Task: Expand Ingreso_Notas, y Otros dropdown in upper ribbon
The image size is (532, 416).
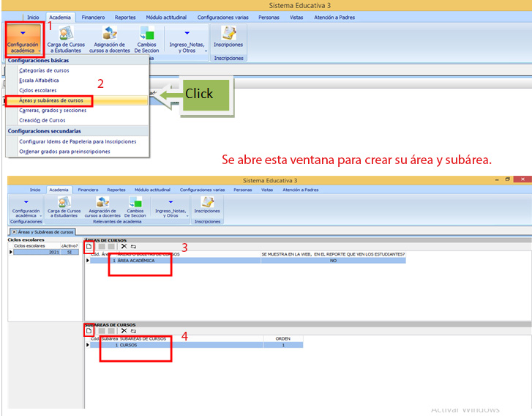Action: coord(186,39)
